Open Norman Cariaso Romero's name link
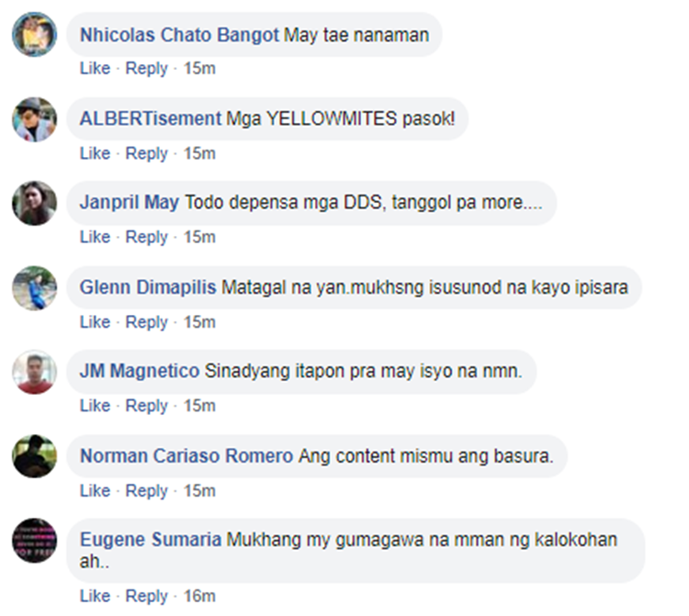 pyautogui.click(x=186, y=456)
